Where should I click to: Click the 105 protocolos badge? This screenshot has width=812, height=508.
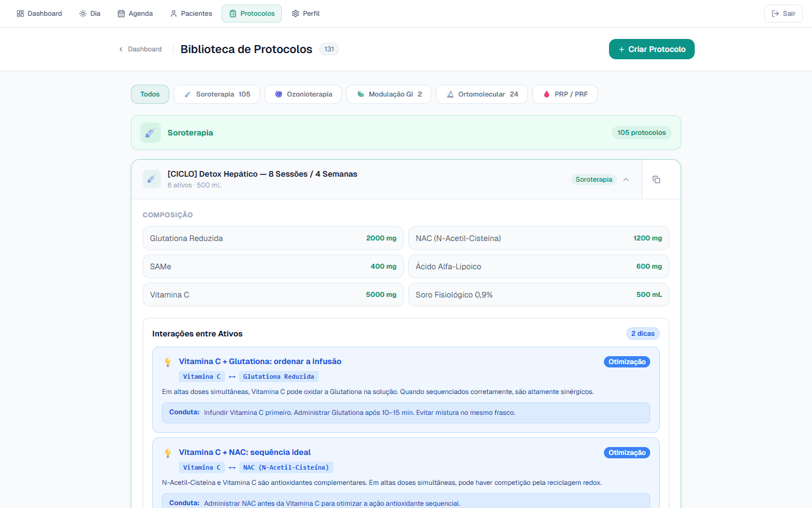click(x=642, y=133)
